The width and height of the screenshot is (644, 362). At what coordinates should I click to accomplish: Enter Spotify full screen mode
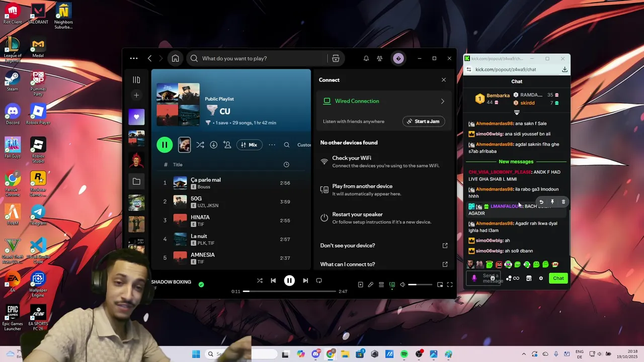(x=450, y=285)
